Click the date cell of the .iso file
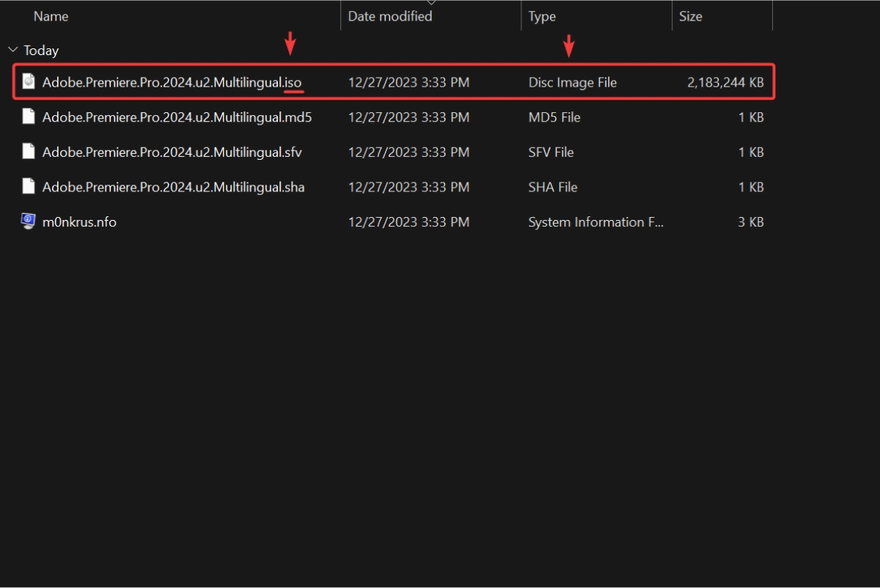 pos(408,83)
